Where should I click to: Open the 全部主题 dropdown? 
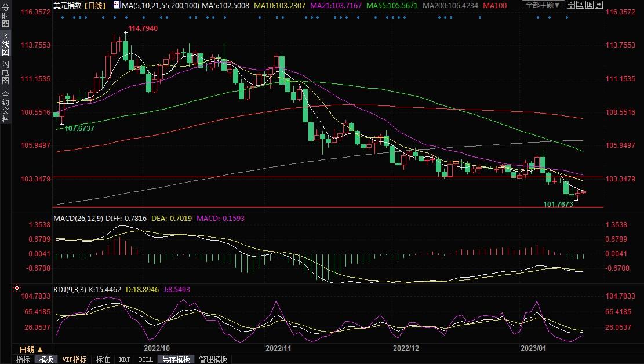542,5
